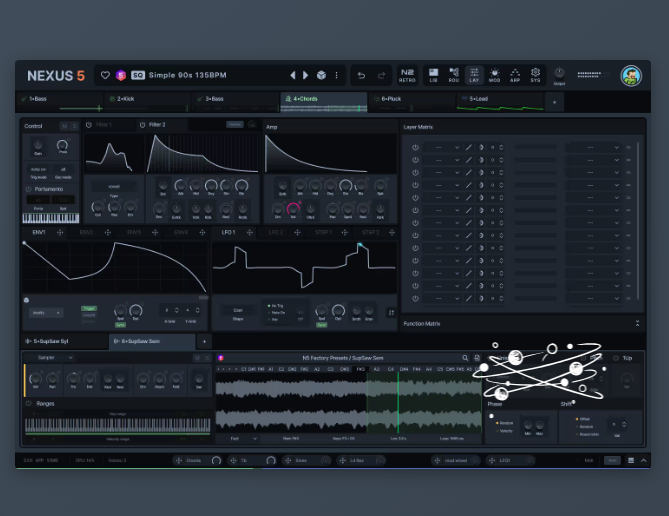Open the SYS system settings

point(536,75)
